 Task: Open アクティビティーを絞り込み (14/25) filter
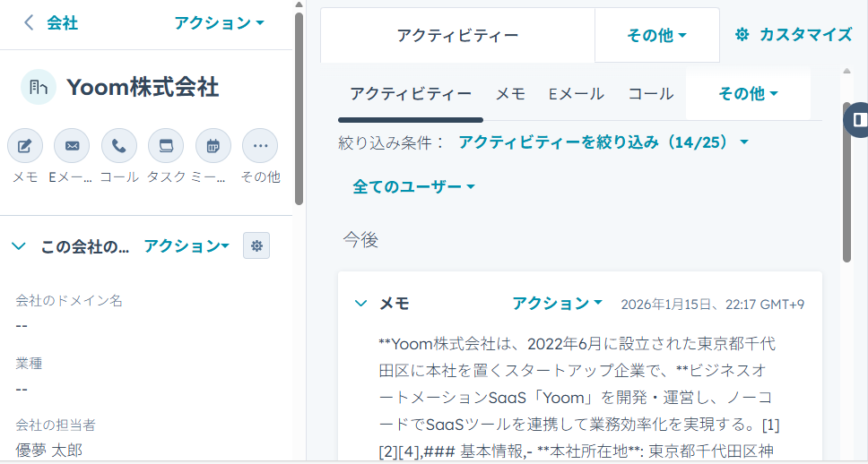click(603, 142)
